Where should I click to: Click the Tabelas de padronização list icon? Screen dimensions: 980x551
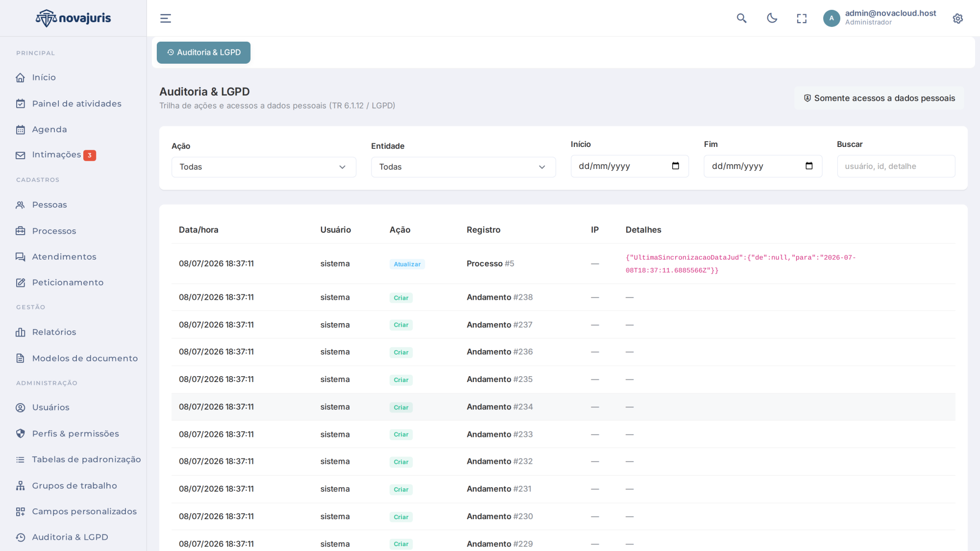(x=20, y=459)
